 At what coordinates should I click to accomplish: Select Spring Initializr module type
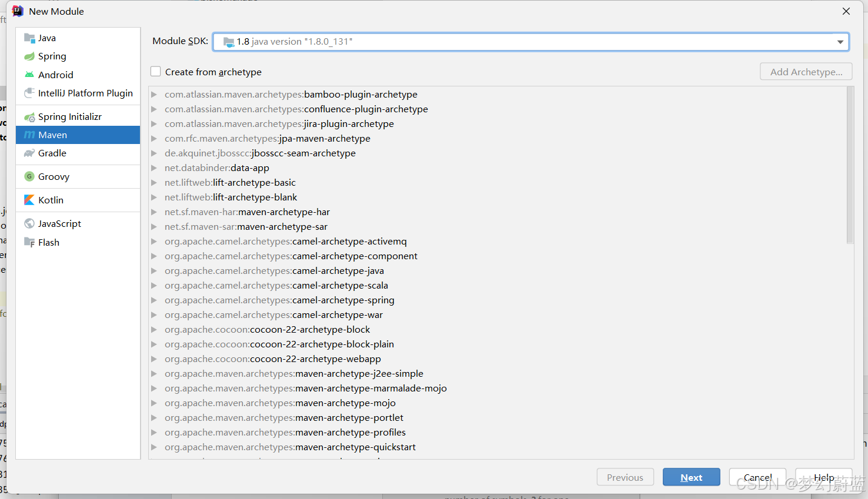(x=78, y=117)
